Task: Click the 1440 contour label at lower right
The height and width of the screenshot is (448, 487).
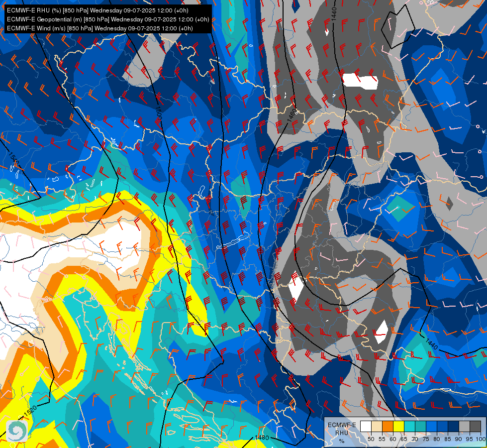Action: pyautogui.click(x=431, y=344)
